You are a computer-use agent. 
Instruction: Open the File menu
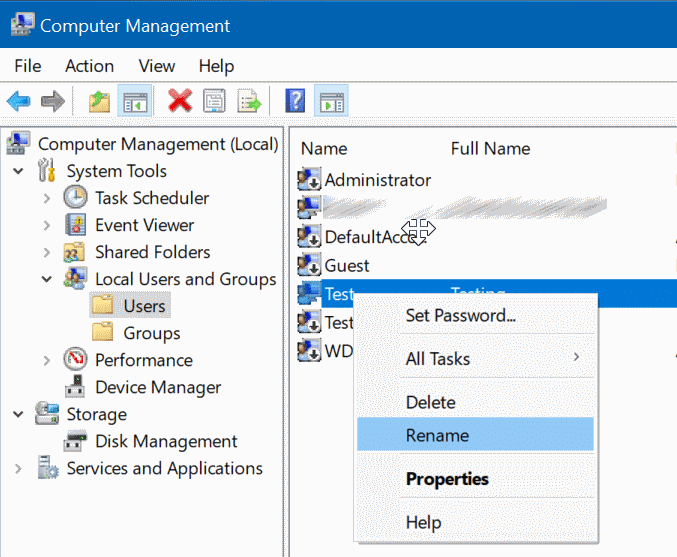click(x=28, y=66)
